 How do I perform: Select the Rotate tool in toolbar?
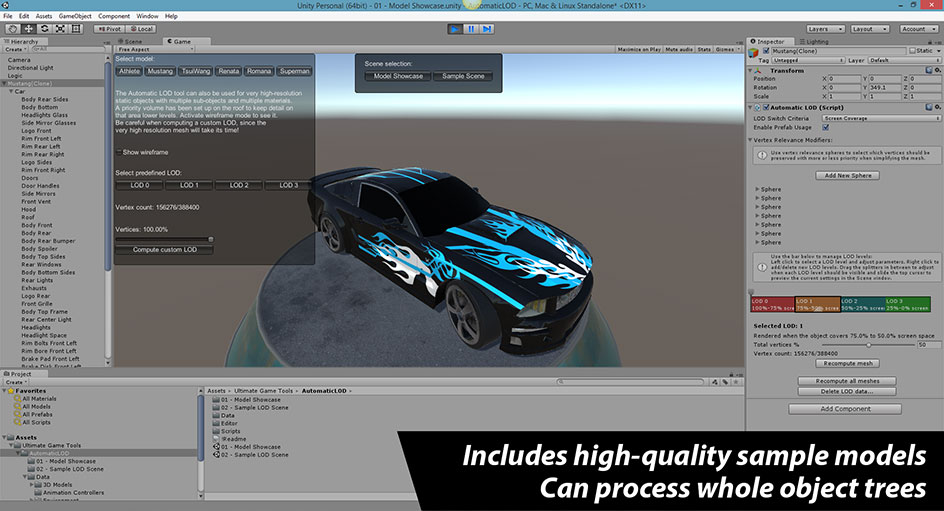[x=44, y=28]
